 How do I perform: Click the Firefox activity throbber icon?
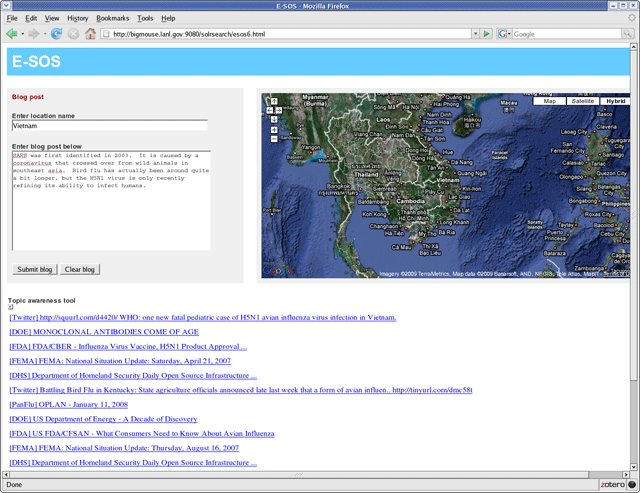click(631, 18)
